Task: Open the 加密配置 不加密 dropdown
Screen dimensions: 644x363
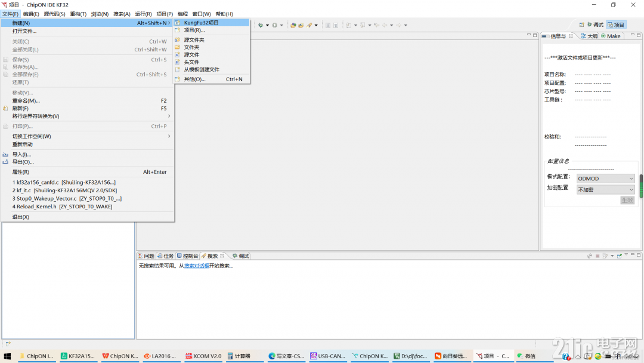Action: click(x=605, y=189)
